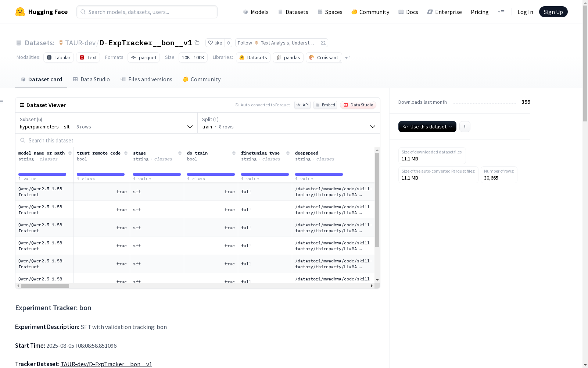Focus the top search models input

pos(147,12)
